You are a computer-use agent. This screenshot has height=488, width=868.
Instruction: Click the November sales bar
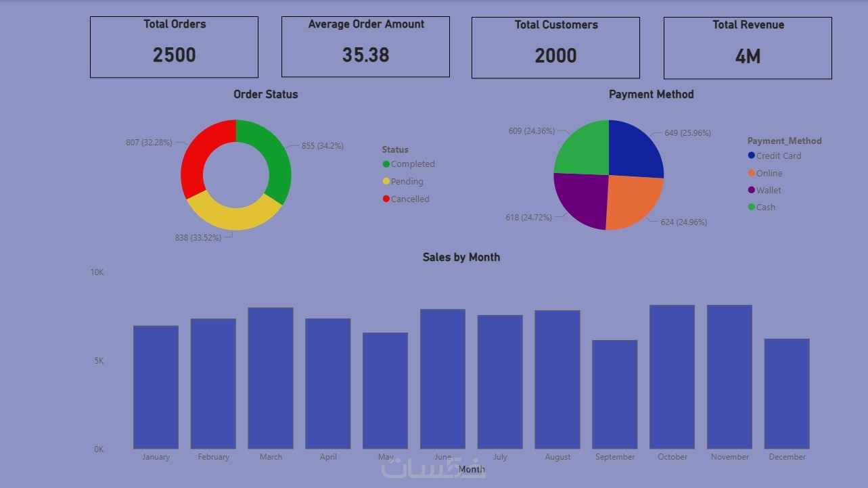[x=730, y=377]
